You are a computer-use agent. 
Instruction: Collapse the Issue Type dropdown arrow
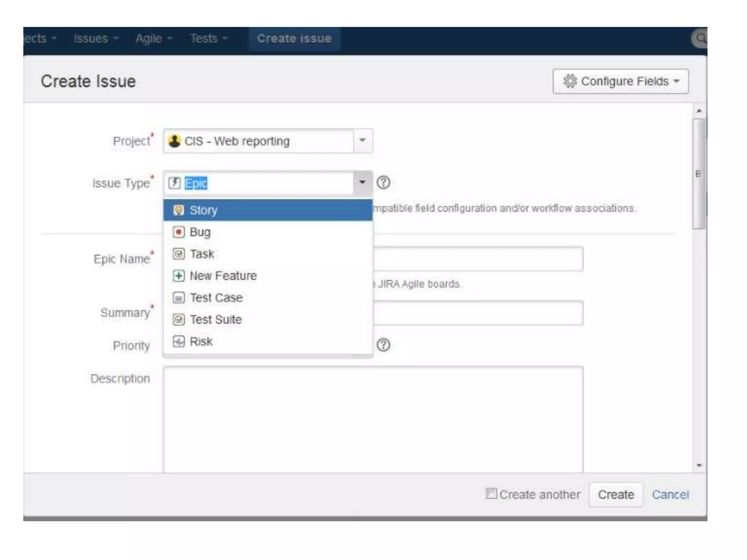[362, 182]
